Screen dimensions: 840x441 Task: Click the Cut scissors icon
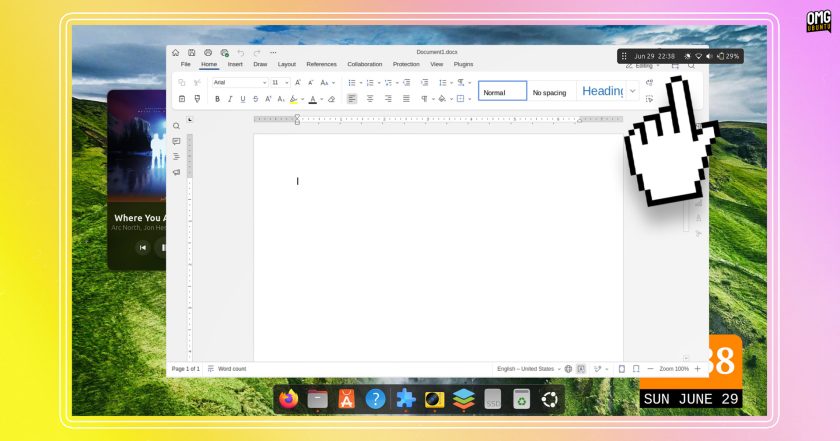[x=197, y=83]
